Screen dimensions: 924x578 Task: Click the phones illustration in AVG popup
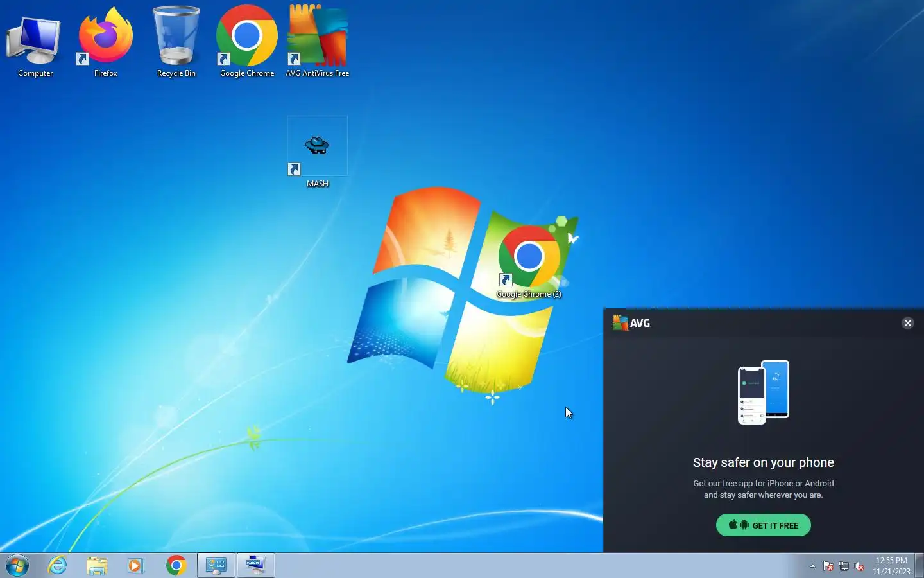[x=764, y=392]
